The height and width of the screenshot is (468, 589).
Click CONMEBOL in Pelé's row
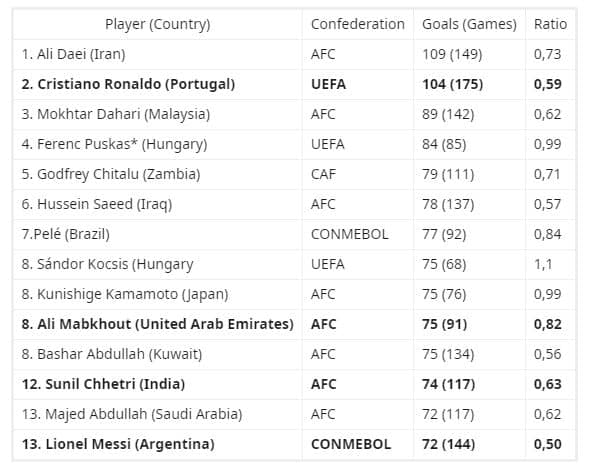[x=349, y=234]
